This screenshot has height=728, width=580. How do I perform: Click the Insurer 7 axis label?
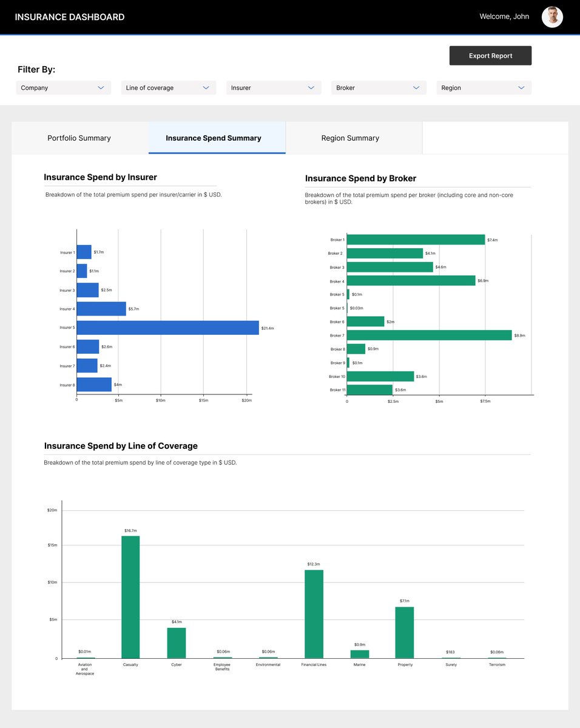point(67,366)
